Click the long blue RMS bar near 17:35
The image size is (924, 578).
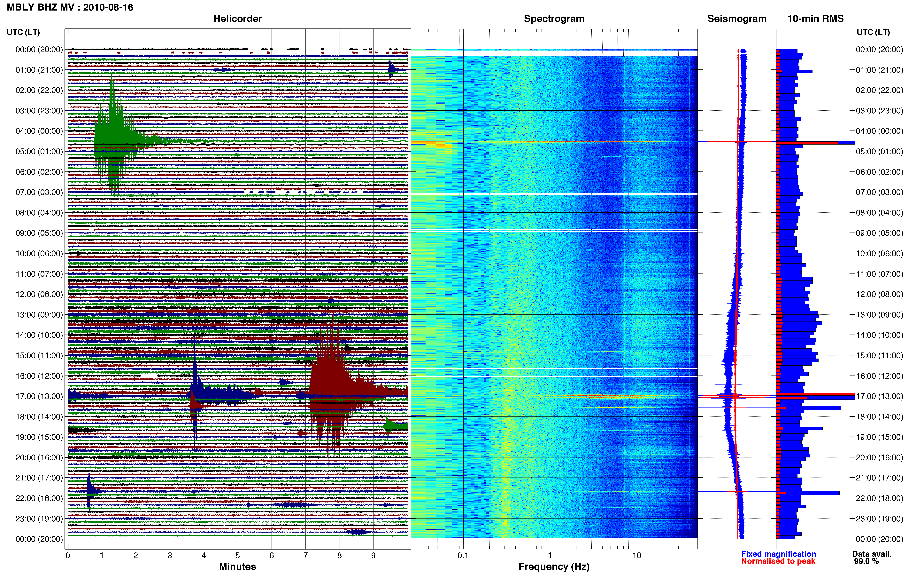point(809,408)
